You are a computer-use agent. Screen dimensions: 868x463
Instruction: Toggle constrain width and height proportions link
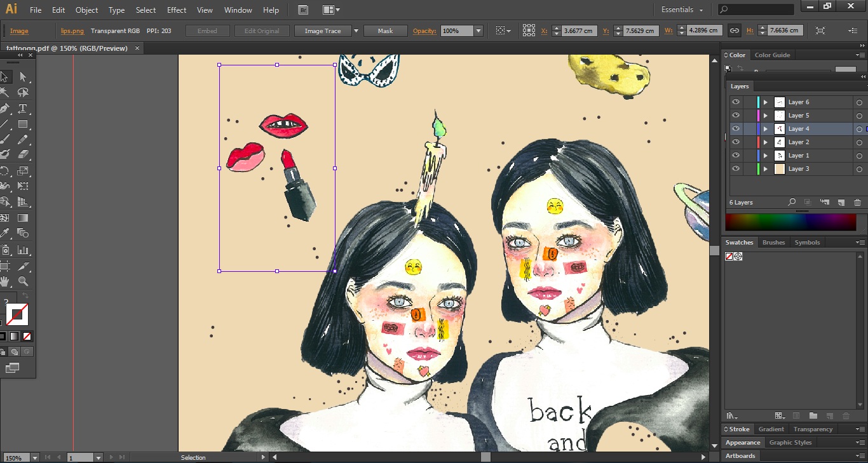(x=734, y=30)
